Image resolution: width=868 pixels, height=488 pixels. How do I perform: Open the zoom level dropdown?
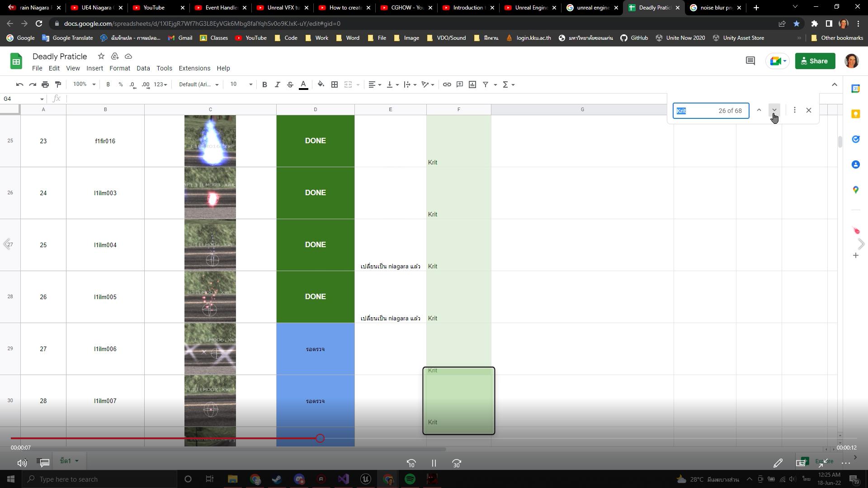[85, 84]
